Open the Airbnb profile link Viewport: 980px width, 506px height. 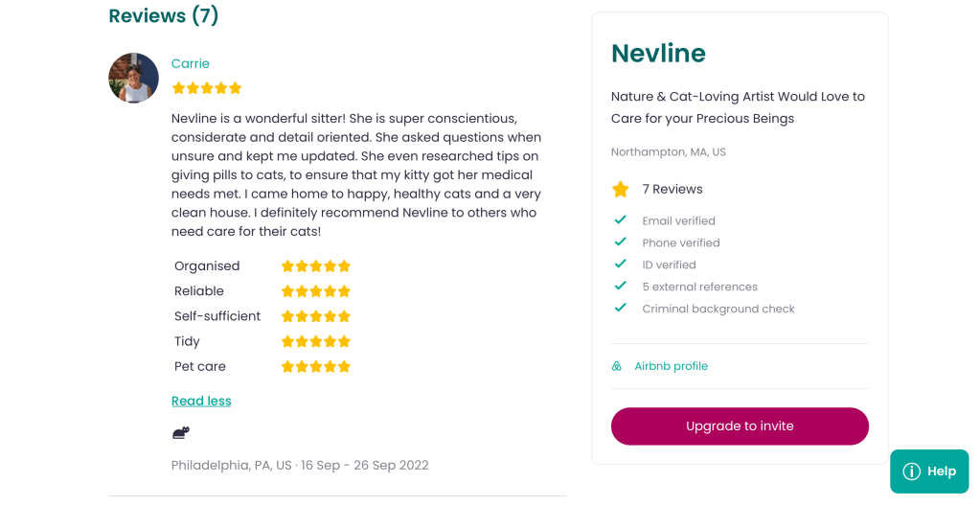(x=671, y=366)
